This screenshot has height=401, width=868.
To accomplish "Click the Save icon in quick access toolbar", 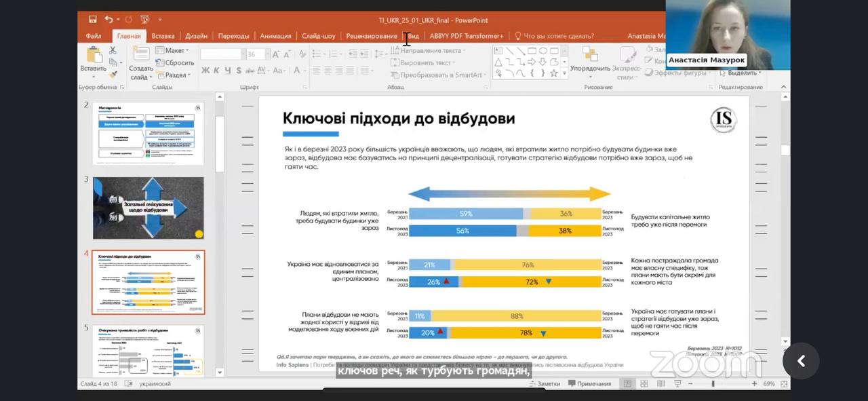I will point(92,20).
